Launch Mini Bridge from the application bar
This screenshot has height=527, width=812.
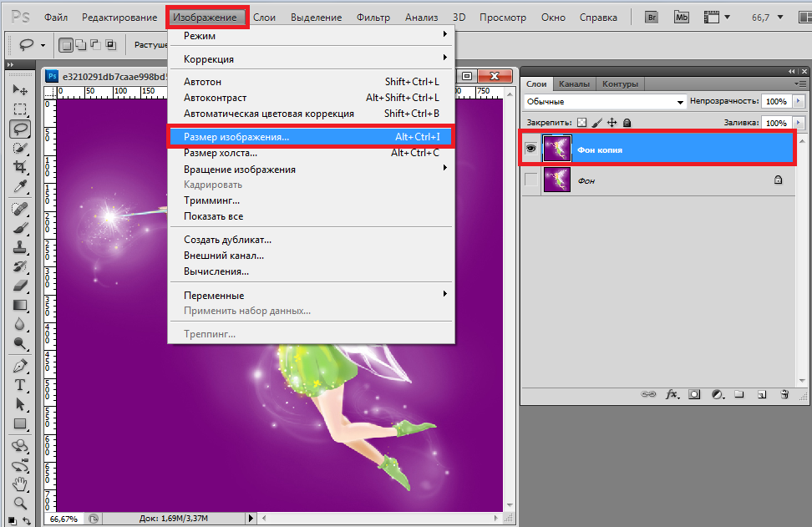tap(682, 17)
